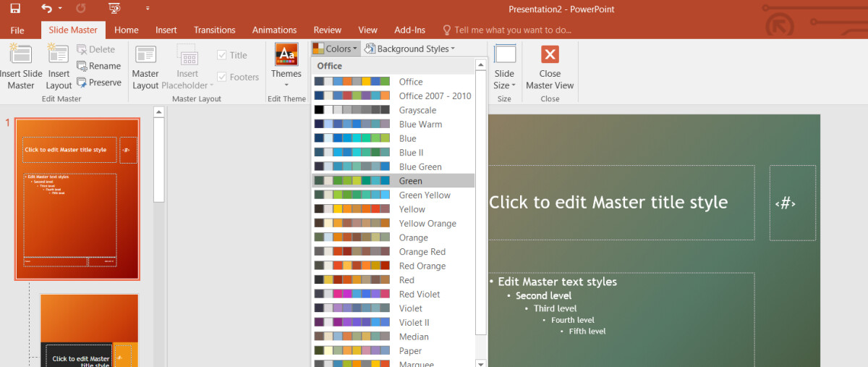Apply the Red color theme

(393, 280)
